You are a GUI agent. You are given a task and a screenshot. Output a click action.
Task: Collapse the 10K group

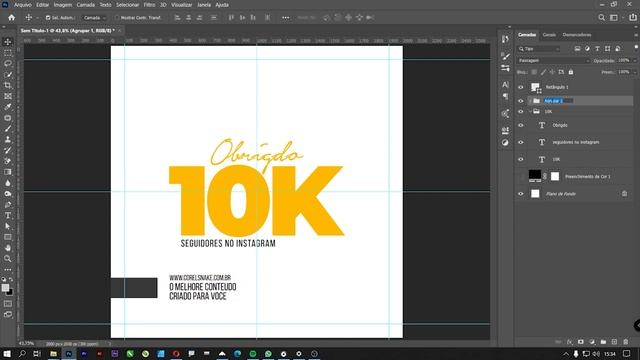click(x=530, y=111)
